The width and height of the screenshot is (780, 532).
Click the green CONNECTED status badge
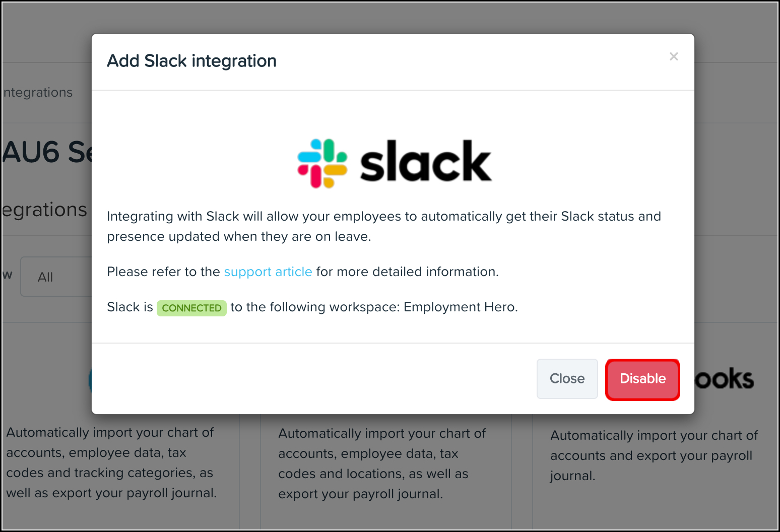[x=191, y=308]
